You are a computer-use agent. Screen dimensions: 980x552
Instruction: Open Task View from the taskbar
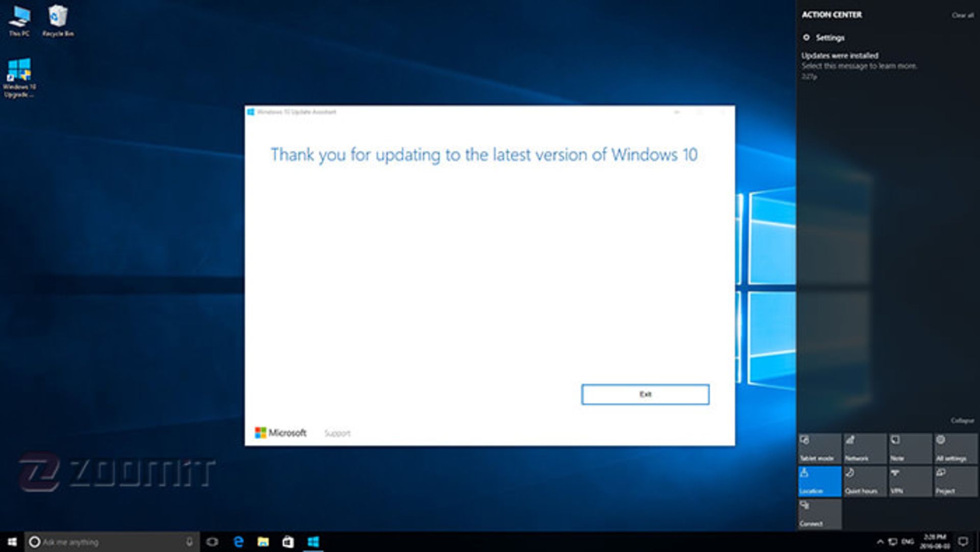212,542
